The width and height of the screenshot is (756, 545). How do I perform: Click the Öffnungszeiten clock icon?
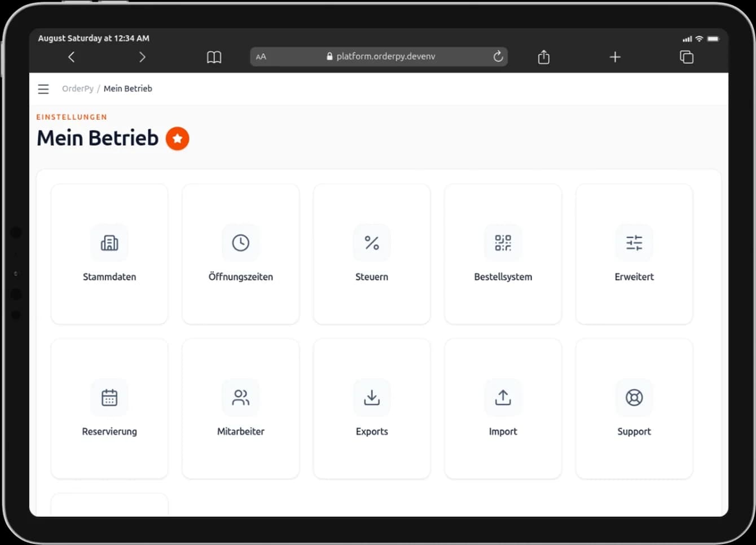pyautogui.click(x=241, y=243)
